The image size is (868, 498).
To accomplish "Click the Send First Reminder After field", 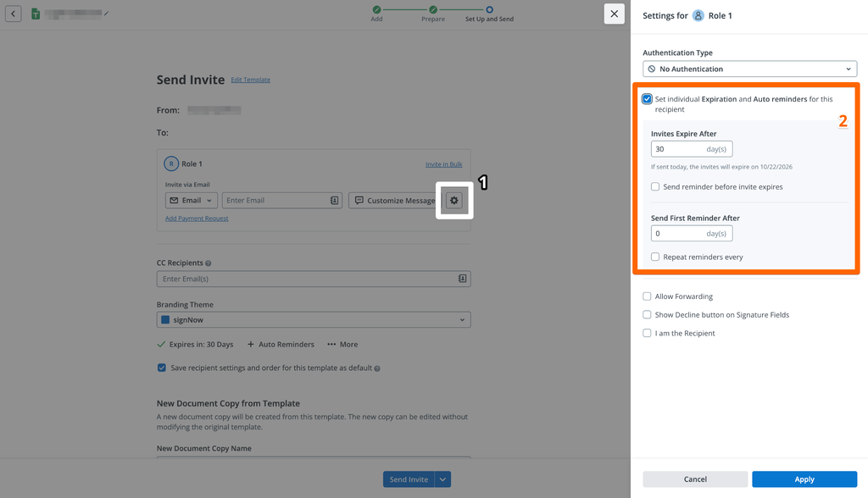I will pos(692,234).
